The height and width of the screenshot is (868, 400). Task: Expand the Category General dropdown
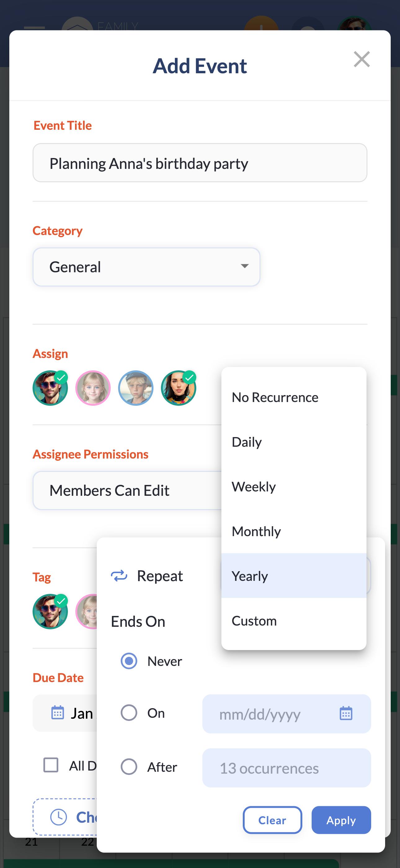(x=146, y=267)
